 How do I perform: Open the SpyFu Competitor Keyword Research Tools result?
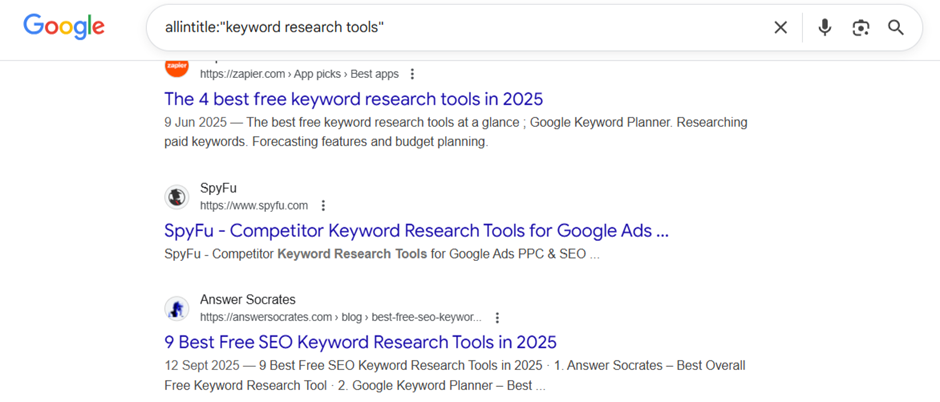click(416, 230)
